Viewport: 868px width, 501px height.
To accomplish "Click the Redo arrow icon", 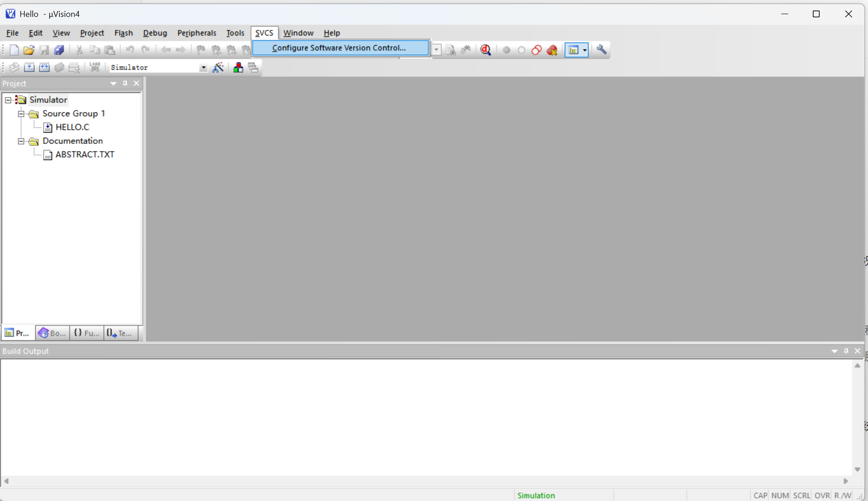I will point(146,50).
